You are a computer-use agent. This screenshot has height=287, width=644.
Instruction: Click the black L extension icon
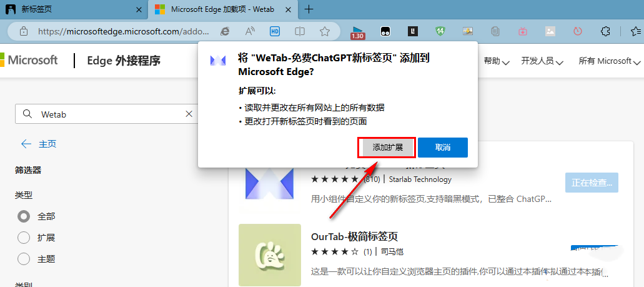(x=413, y=31)
